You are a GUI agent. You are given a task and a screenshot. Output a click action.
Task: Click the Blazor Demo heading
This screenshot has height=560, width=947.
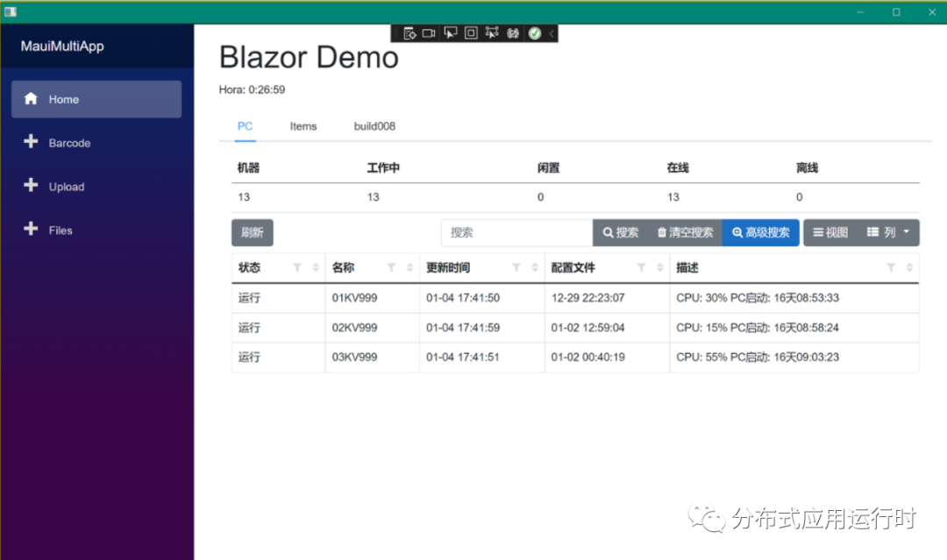coord(309,57)
